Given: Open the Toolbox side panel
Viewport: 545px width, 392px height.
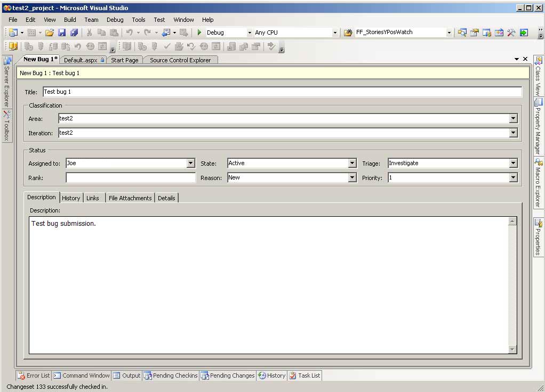Looking at the screenshot, I should tap(7, 126).
